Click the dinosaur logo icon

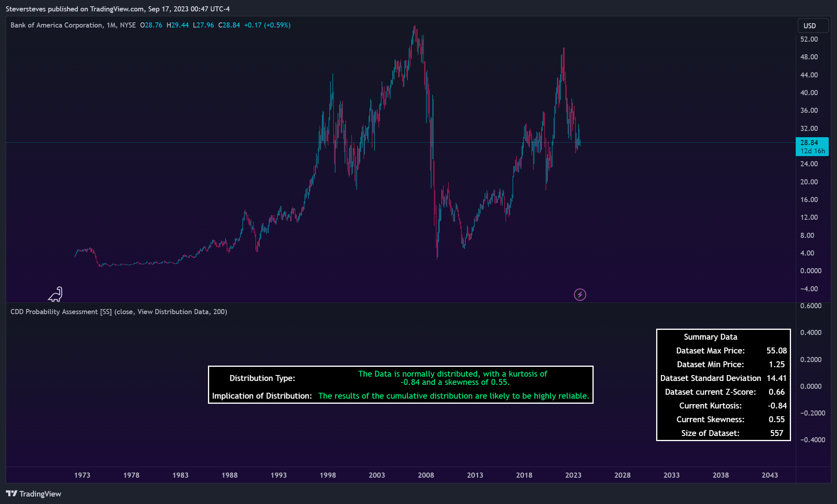coord(55,294)
